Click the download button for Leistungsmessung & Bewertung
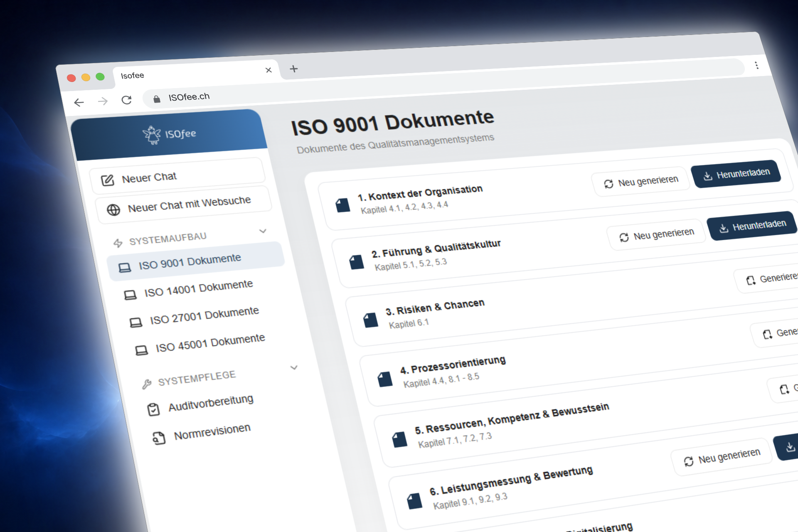 (787, 447)
